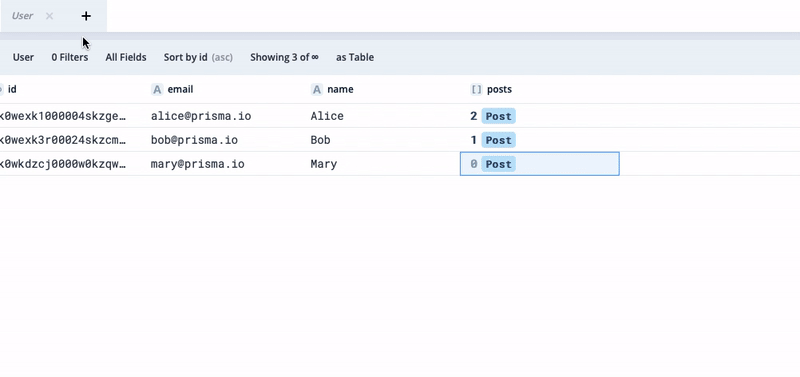Click the string type icon beside email
Viewport: 800px width, 377px height.
(157, 89)
